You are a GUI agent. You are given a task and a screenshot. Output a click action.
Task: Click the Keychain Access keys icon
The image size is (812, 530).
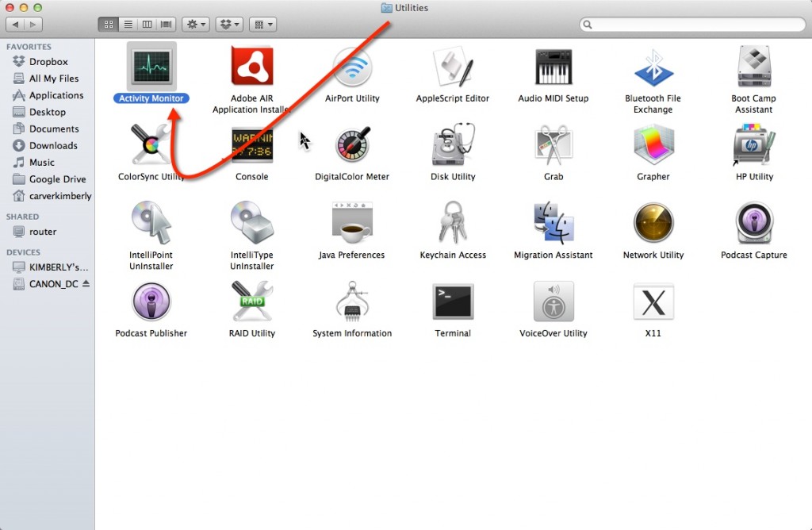453,222
